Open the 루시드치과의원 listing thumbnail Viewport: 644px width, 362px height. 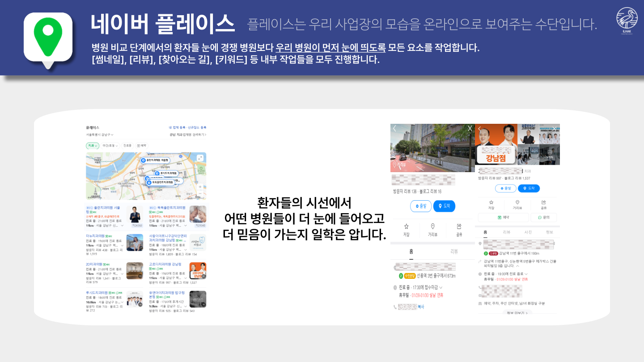pyautogui.click(x=135, y=299)
